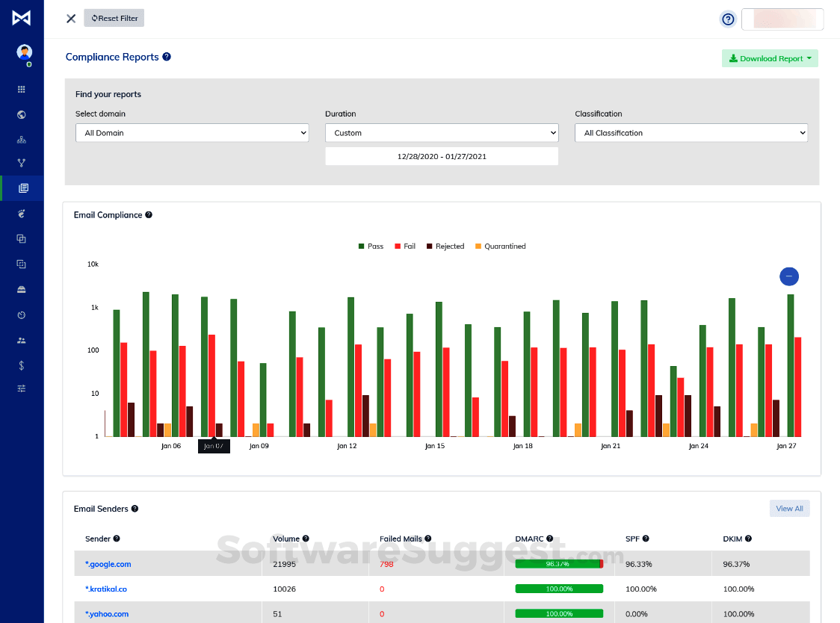Screen dimensions: 840x623
Task: Click the dollar sign billing icon
Action: click(22, 365)
